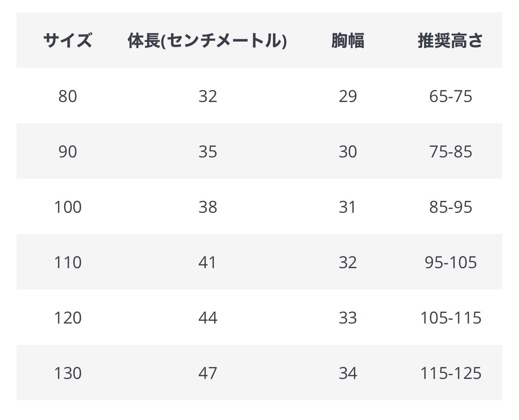519x420 pixels.
Task: Select size 120 in the サイズ column
Action: 67,318
